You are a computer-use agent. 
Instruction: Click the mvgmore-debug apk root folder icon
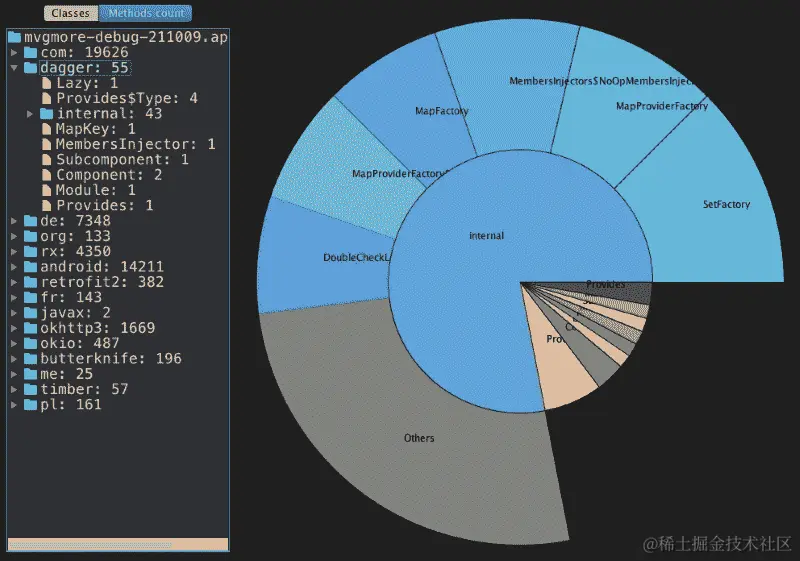pos(14,37)
